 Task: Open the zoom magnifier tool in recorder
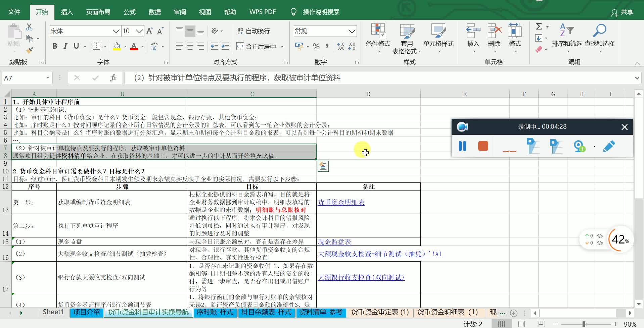pyautogui.click(x=580, y=146)
